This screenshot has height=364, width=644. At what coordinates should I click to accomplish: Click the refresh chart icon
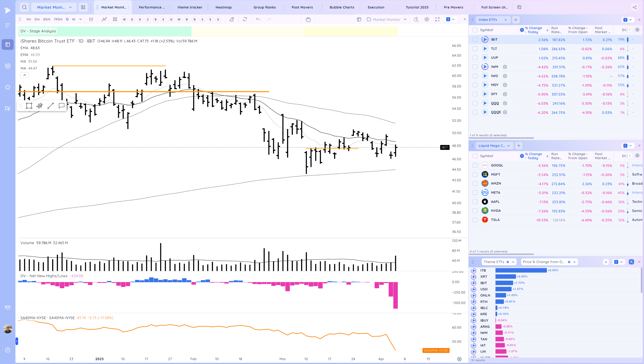pyautogui.click(x=245, y=19)
